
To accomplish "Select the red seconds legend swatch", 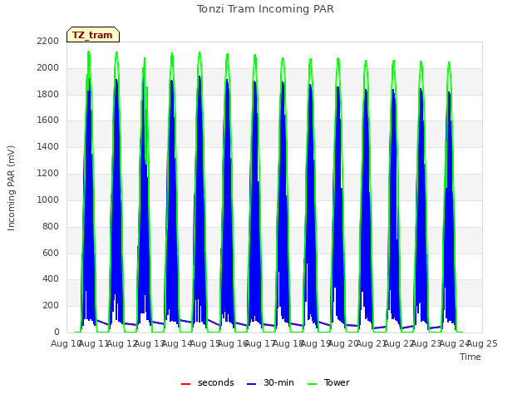I will [185, 384].
